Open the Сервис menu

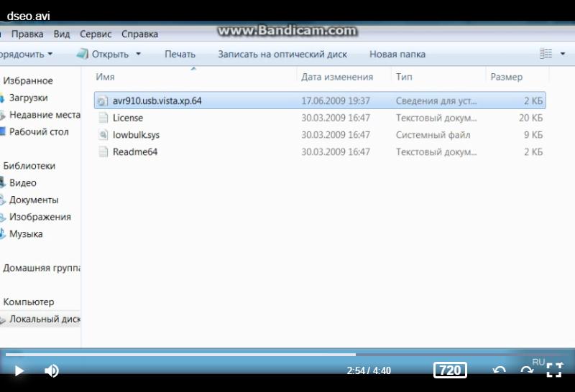96,34
